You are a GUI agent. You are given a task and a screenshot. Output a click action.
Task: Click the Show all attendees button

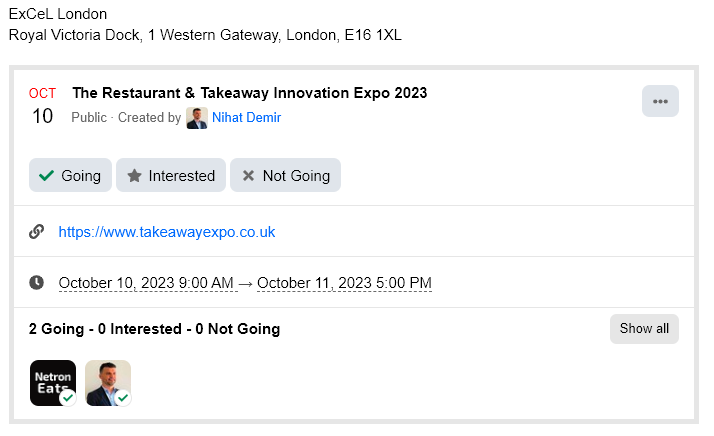click(644, 329)
